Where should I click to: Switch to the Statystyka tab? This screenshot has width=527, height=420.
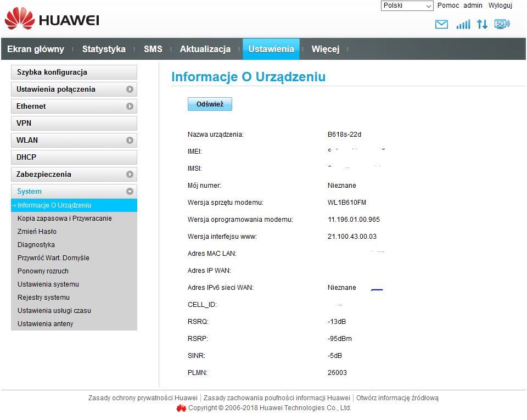[104, 49]
